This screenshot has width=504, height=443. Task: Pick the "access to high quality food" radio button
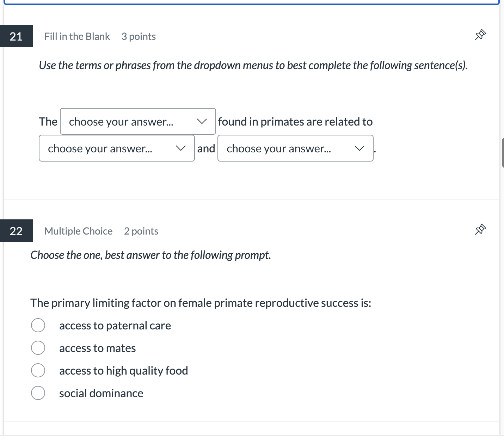click(x=38, y=370)
